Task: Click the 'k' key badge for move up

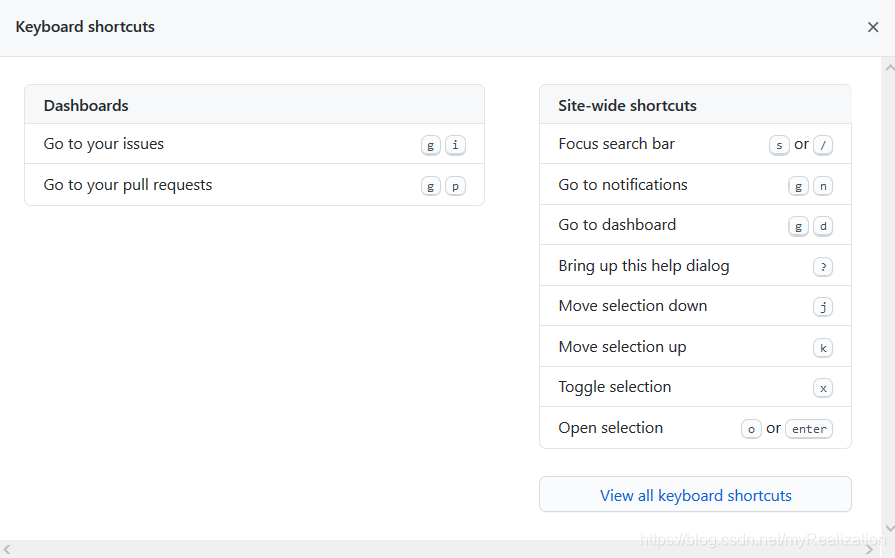Action: tap(823, 348)
